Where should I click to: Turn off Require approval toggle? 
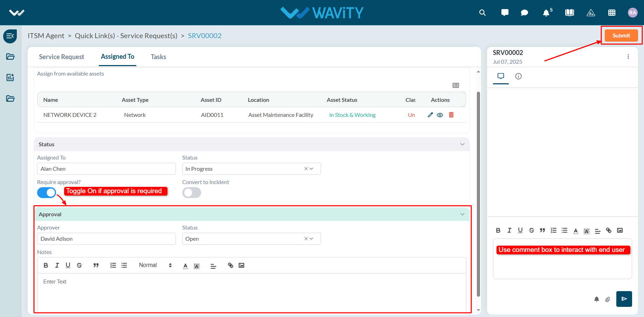[47, 192]
